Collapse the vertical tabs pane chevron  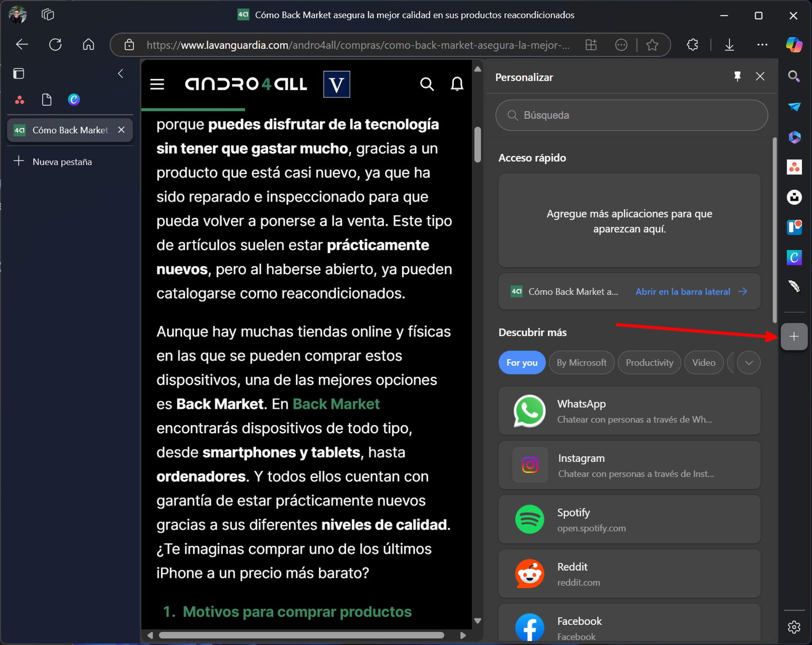pyautogui.click(x=121, y=74)
